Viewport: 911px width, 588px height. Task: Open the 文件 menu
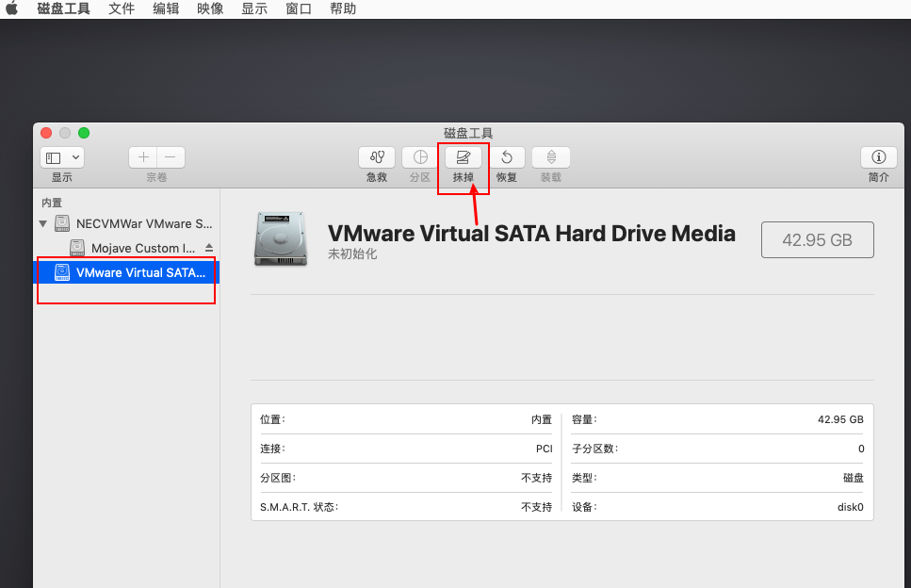(x=122, y=8)
